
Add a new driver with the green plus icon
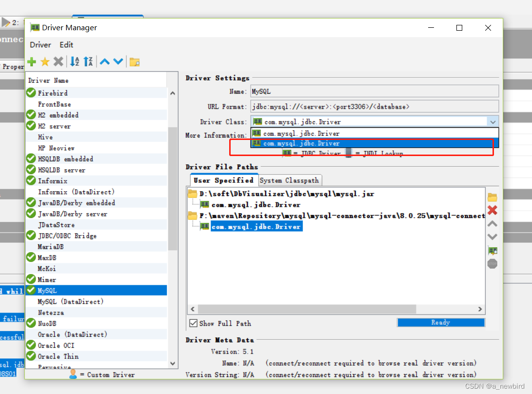31,61
